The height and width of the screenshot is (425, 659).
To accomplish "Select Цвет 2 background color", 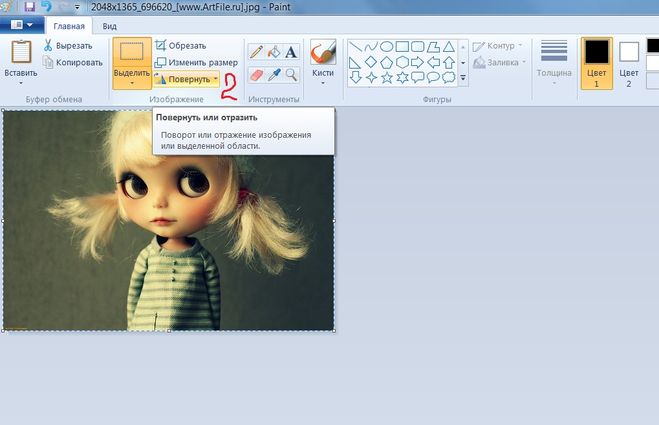I will 629,63.
